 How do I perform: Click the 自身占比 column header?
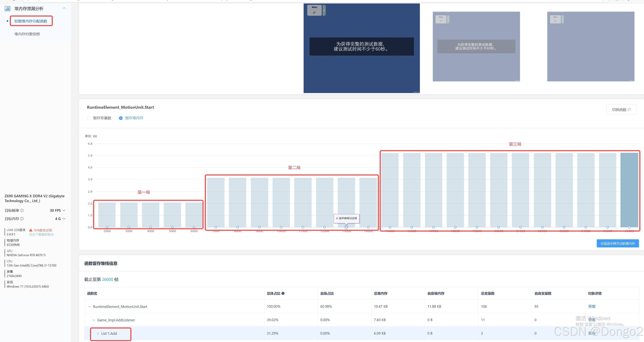coord(327,293)
